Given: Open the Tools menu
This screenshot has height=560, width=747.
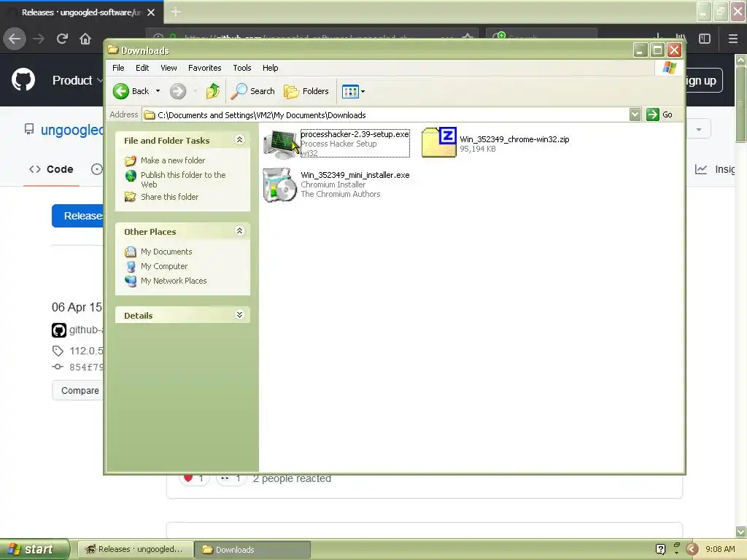Looking at the screenshot, I should tap(242, 68).
